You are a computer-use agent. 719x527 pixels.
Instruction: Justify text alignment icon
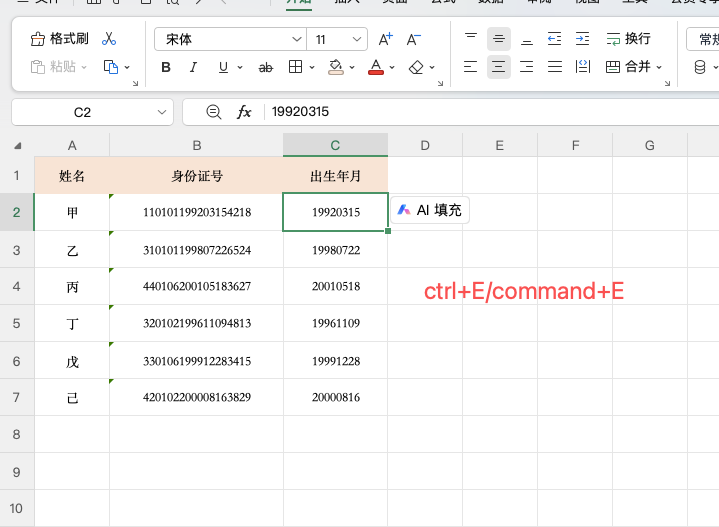[x=555, y=67]
